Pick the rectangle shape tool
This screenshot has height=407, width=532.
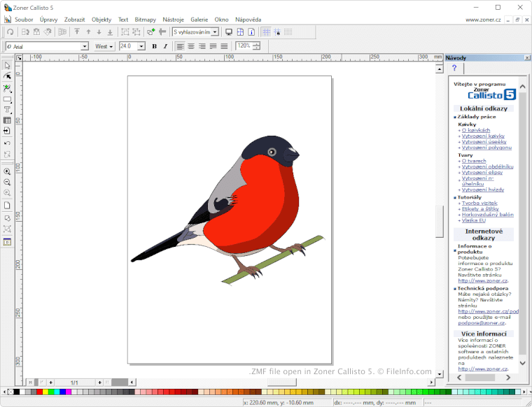[x=7, y=99]
